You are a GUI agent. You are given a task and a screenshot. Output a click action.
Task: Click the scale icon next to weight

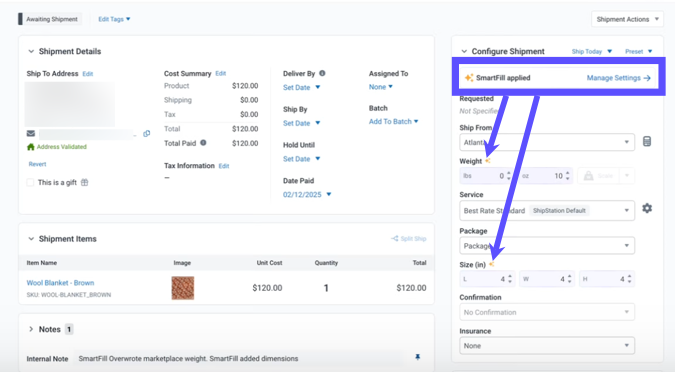(588, 176)
